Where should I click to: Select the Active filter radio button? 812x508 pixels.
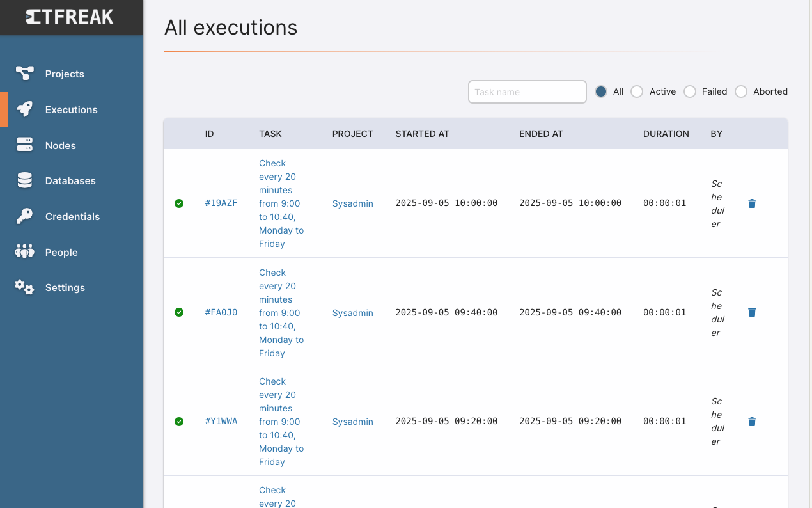637,91
